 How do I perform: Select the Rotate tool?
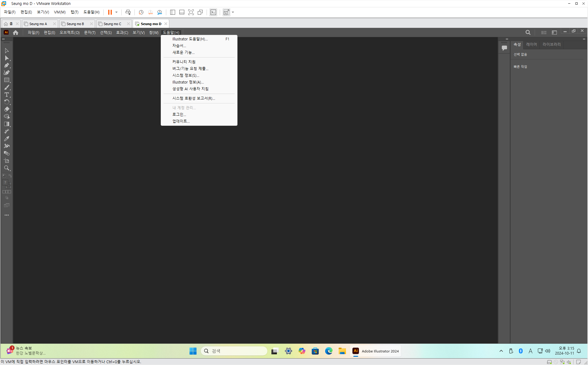pos(7,102)
